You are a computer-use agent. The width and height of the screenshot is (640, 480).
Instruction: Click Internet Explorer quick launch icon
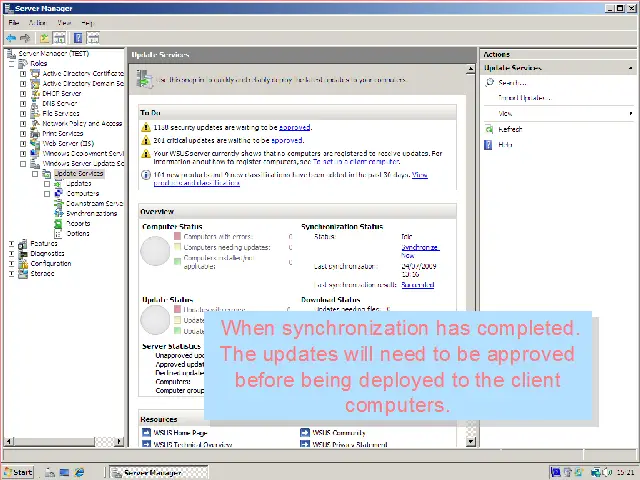pyautogui.click(x=79, y=472)
